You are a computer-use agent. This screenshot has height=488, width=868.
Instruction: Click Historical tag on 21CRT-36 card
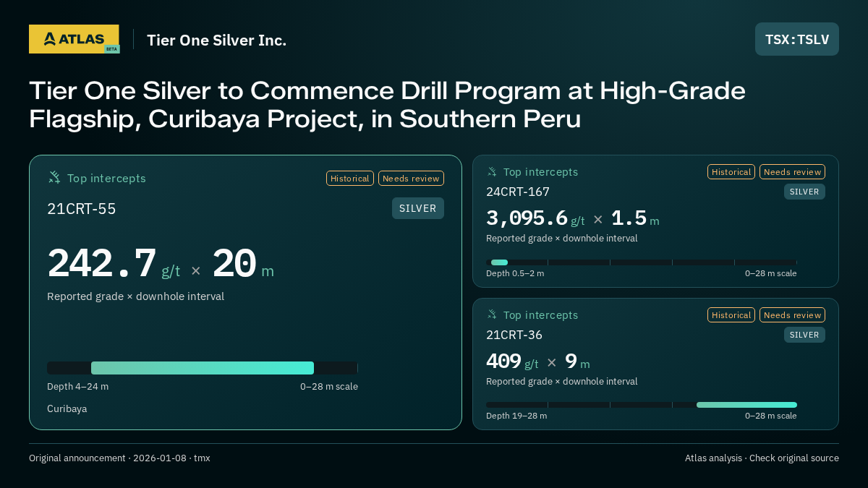click(731, 315)
